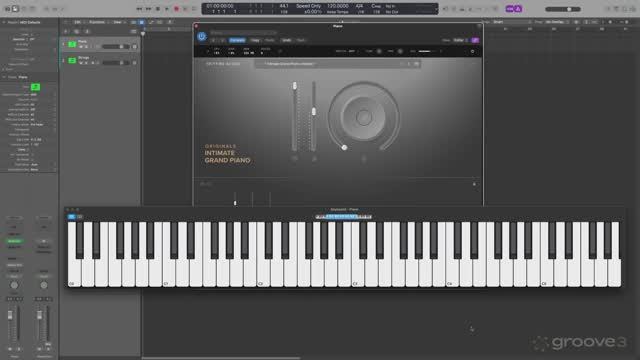
Task: Mute the Piano track
Action: point(81,47)
